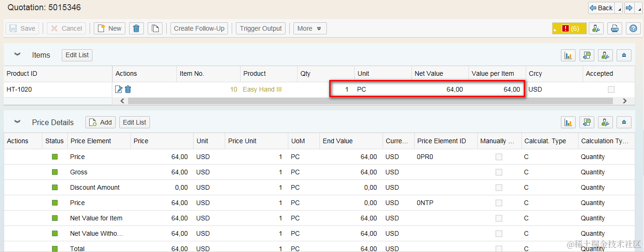Click the Price Element ID column header

point(446,141)
